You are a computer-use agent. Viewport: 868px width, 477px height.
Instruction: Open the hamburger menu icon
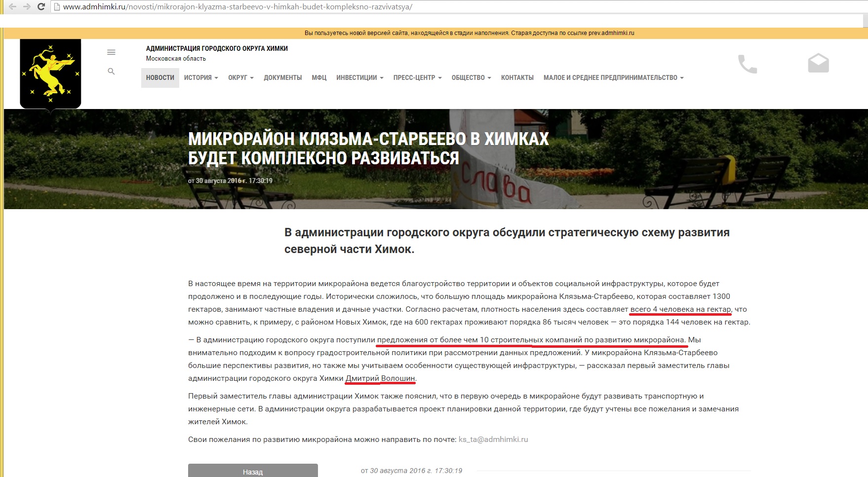coord(111,52)
